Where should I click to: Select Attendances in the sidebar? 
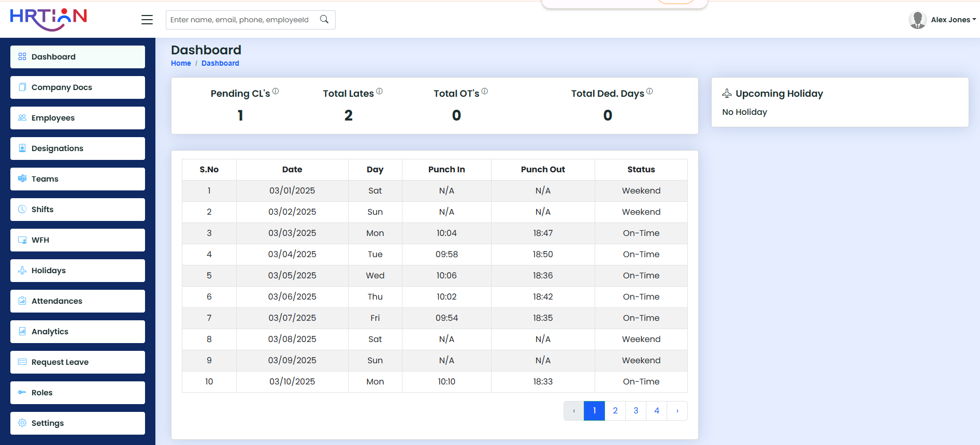point(78,301)
